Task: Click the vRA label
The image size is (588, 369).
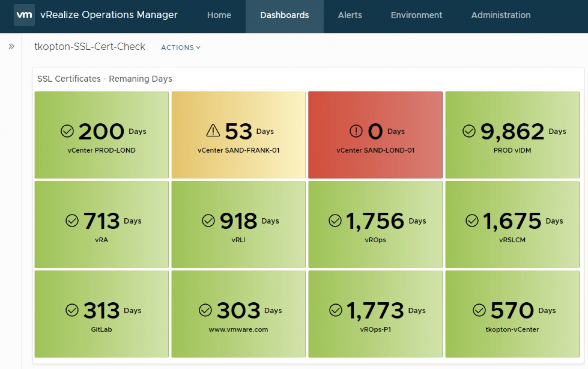Action: [101, 240]
